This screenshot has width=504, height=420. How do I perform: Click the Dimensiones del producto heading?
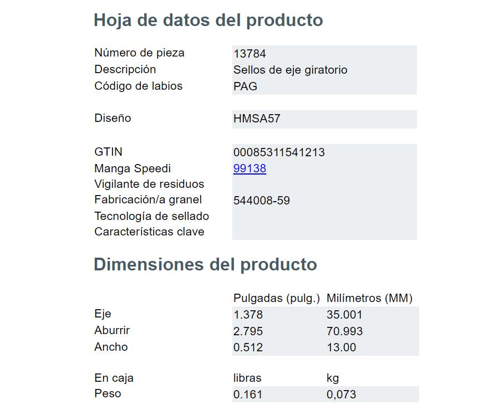point(205,264)
